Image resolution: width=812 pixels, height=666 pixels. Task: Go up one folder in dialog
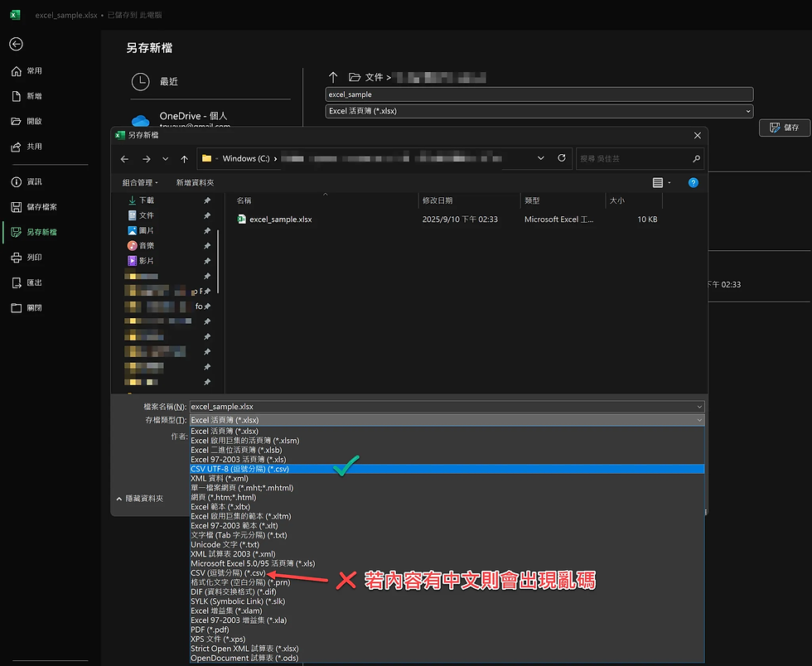click(x=184, y=159)
